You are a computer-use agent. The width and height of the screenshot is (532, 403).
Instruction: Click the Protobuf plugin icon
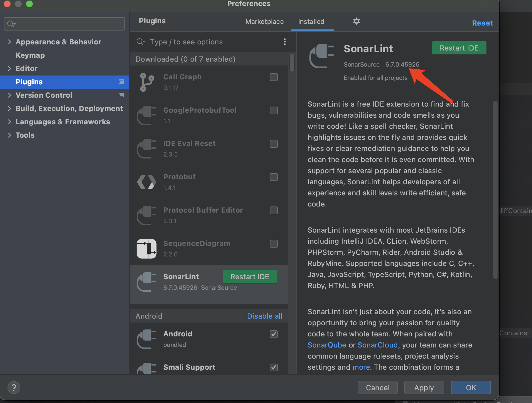tap(147, 182)
